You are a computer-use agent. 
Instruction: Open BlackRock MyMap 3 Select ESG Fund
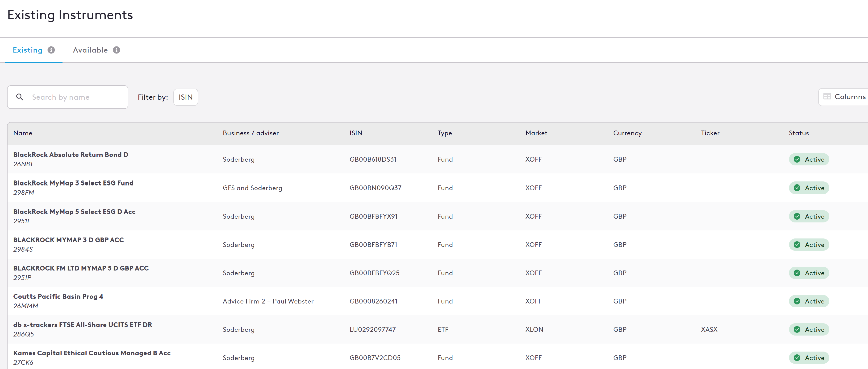point(73,183)
